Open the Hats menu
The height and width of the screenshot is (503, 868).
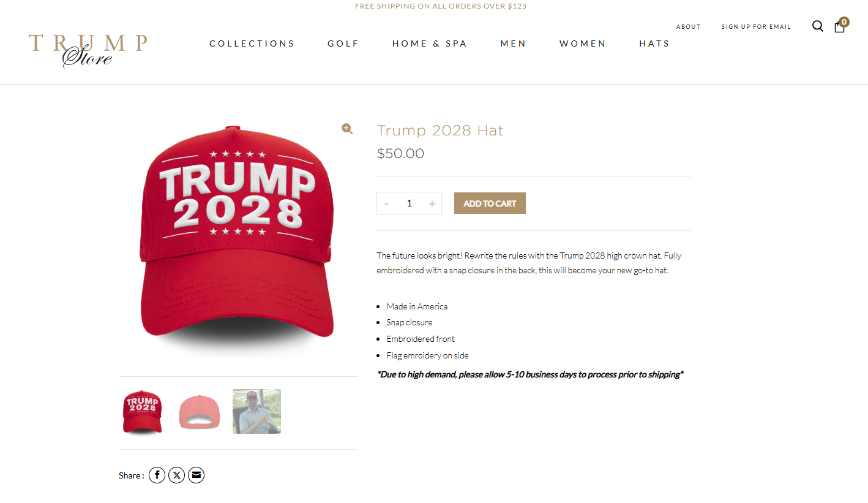point(654,43)
